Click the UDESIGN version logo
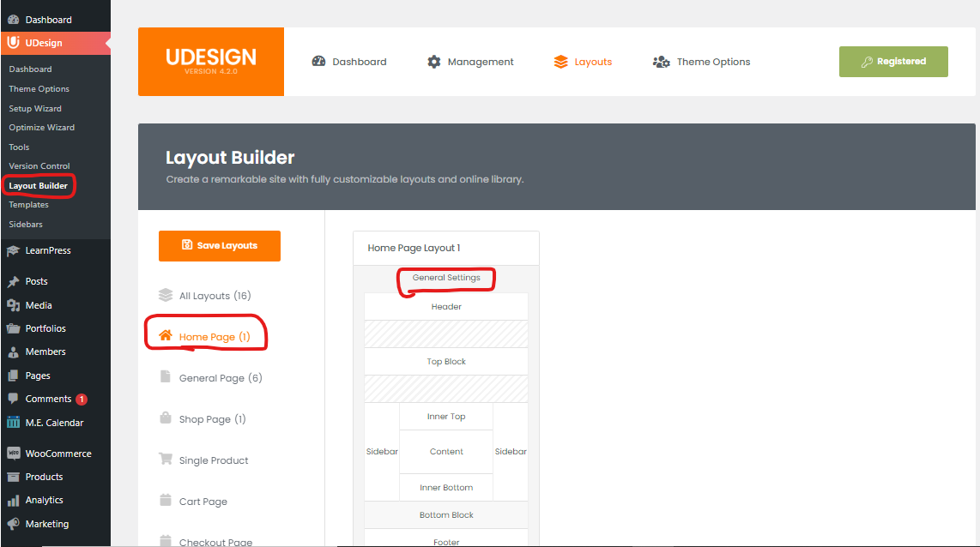Screen dimensions: 980x547 (210, 61)
